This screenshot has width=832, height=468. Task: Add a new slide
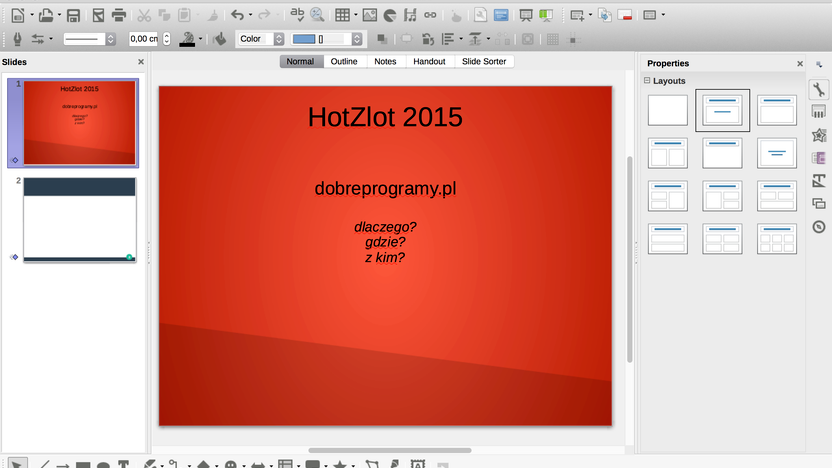(x=577, y=15)
